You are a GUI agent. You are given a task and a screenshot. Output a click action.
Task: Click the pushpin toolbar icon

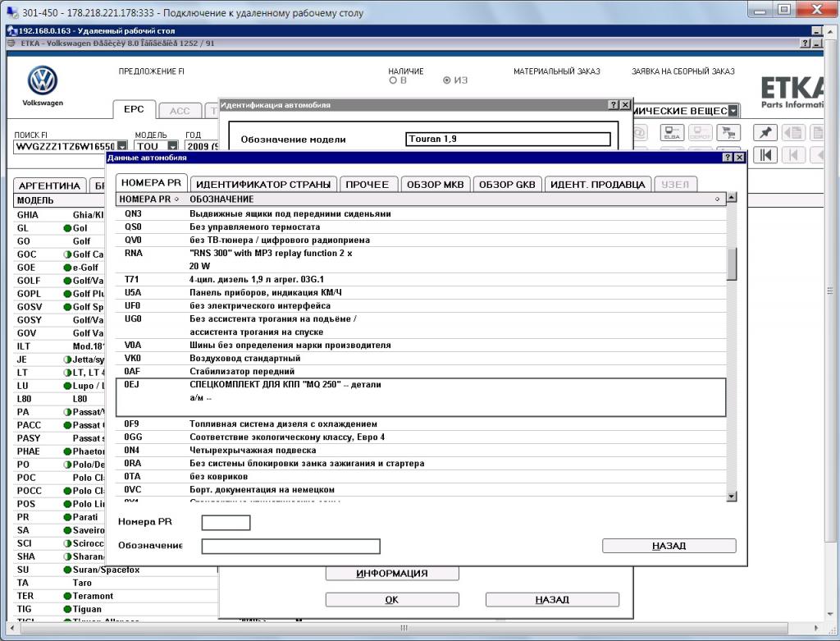pyautogui.click(x=765, y=132)
